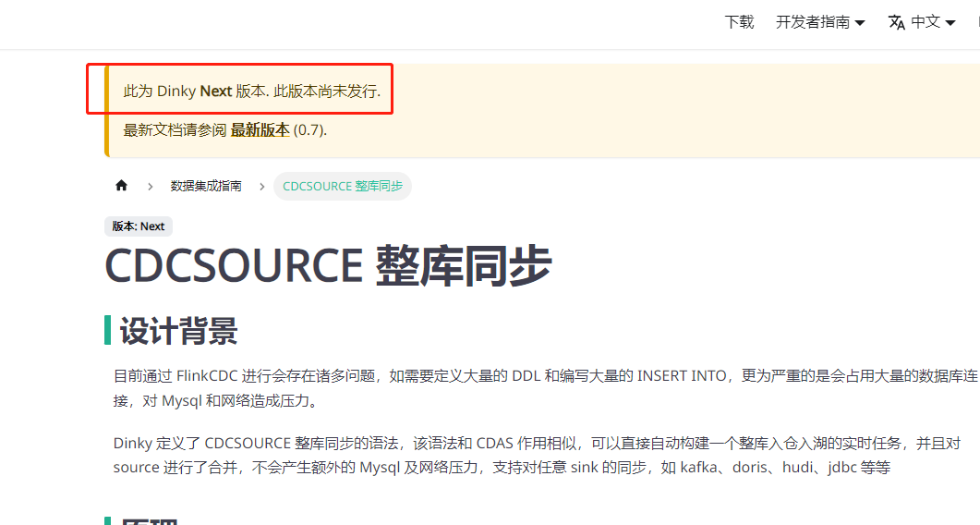Open the 中文 language dropdown
This screenshot has height=525, width=980.
pyautogui.click(x=922, y=22)
